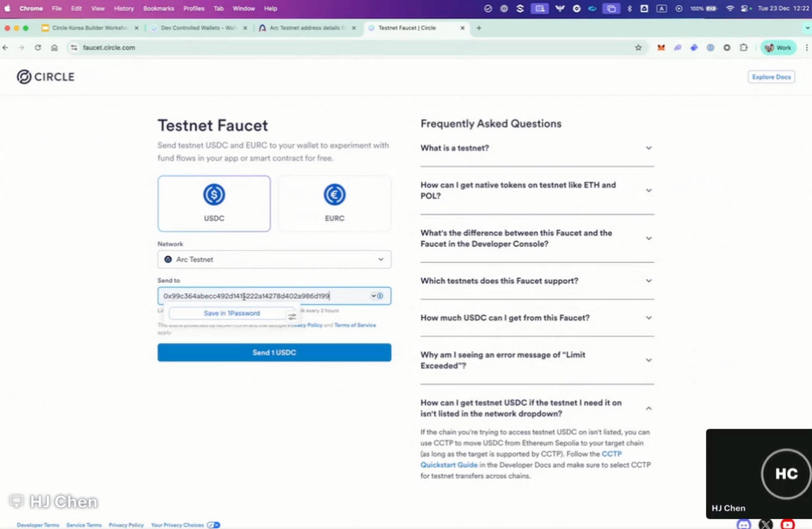This screenshot has height=529, width=812.
Task: Open the MetaMask extension in the toolbar
Action: click(661, 48)
